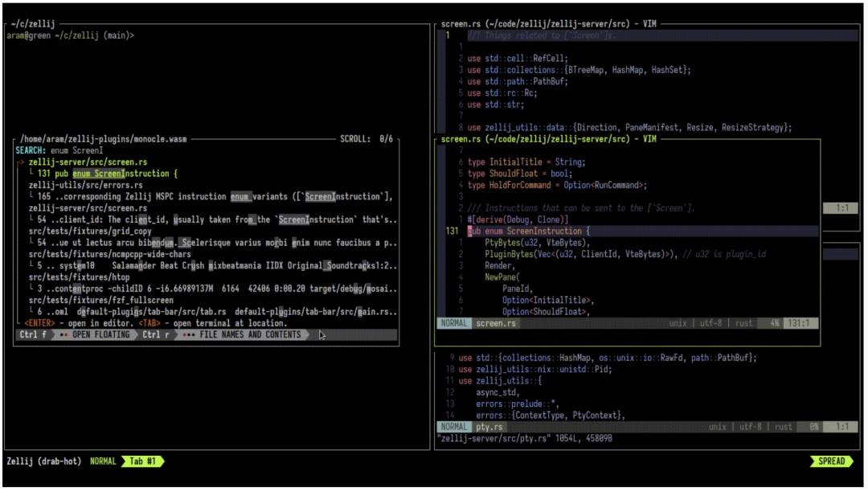The image size is (868, 492).
Task: Select result line 131 pub enum ScreenInstruction
Action: [108, 174]
